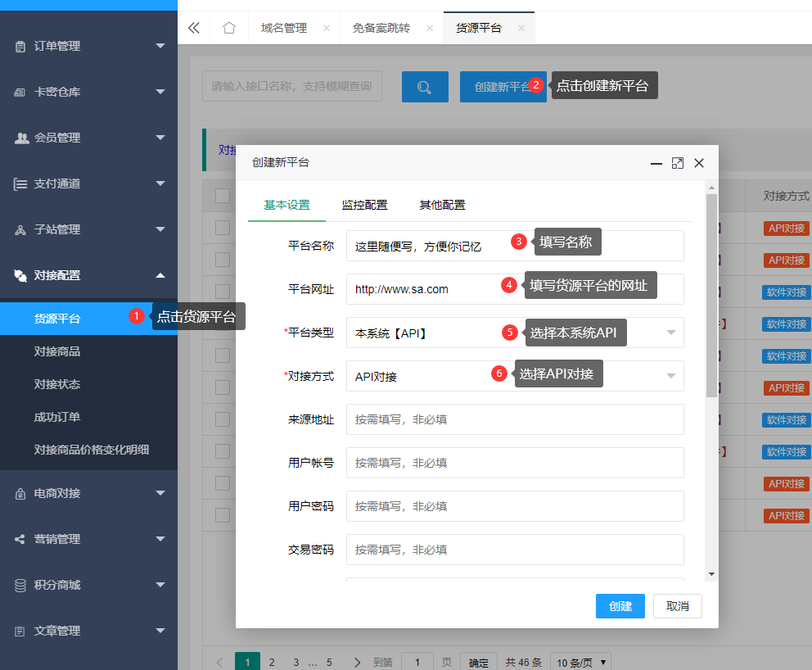The width and height of the screenshot is (812, 670).
Task: Click the 订单管理 sidebar icon
Action: (x=20, y=47)
